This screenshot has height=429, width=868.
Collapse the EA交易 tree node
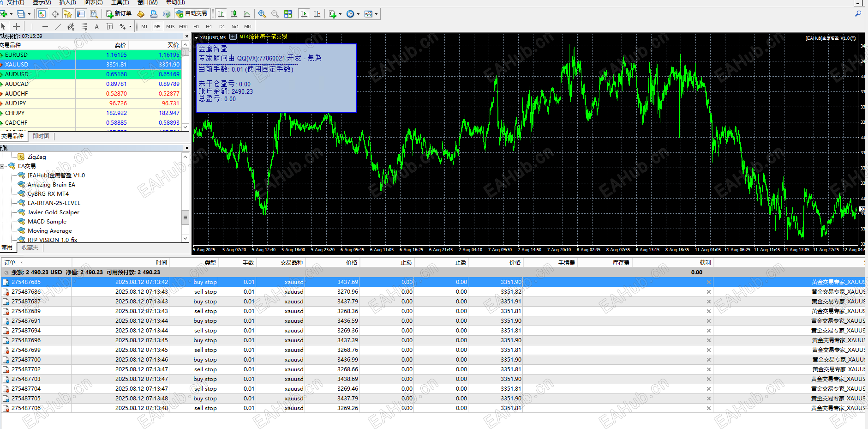[x=3, y=166]
